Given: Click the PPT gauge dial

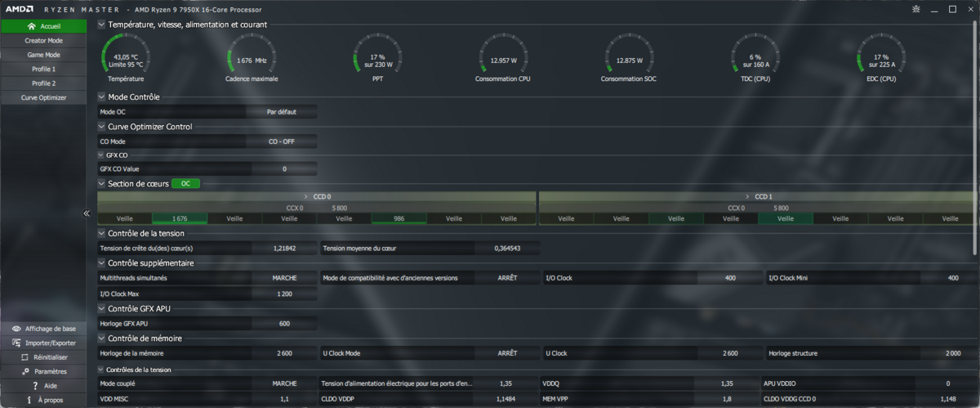Looking at the screenshot, I should click(377, 54).
